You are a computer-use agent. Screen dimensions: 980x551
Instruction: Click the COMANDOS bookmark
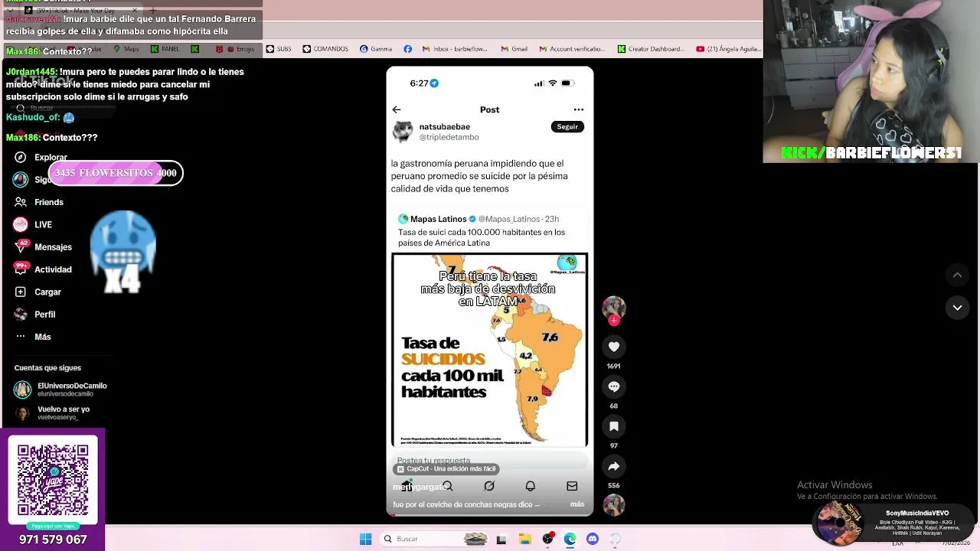[x=325, y=49]
